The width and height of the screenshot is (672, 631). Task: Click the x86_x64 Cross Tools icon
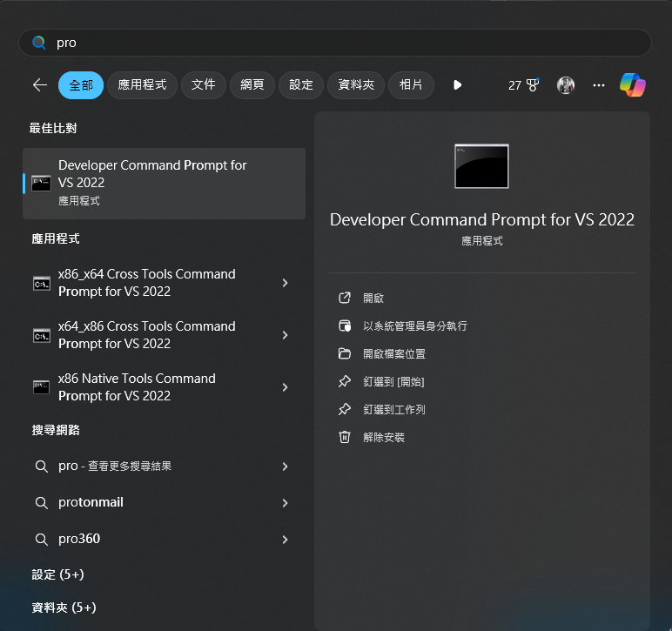pos(42,284)
